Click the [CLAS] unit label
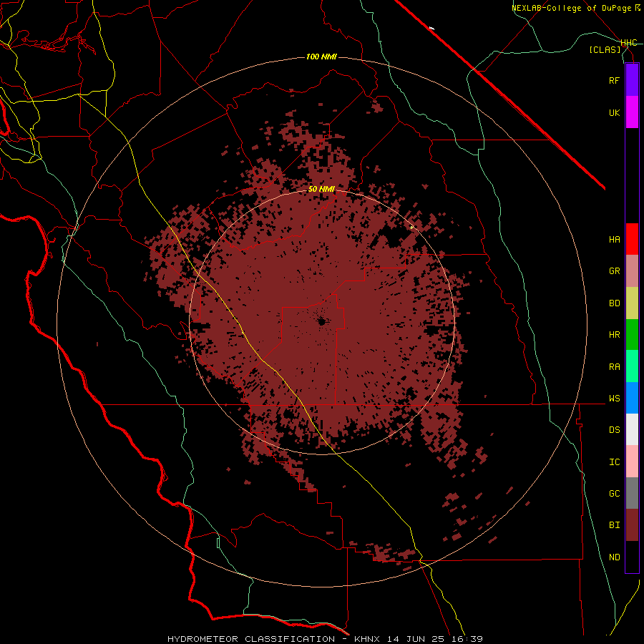644x644 pixels. (x=605, y=49)
